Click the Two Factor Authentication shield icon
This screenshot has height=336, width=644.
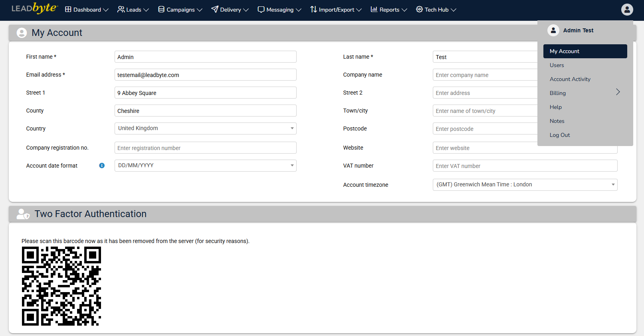(x=23, y=214)
